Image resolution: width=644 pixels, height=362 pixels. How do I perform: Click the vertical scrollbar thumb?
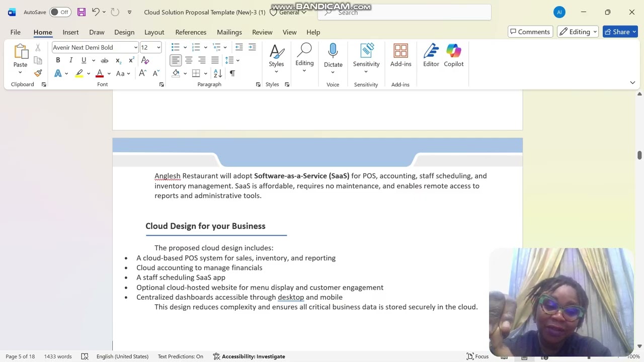click(x=639, y=155)
